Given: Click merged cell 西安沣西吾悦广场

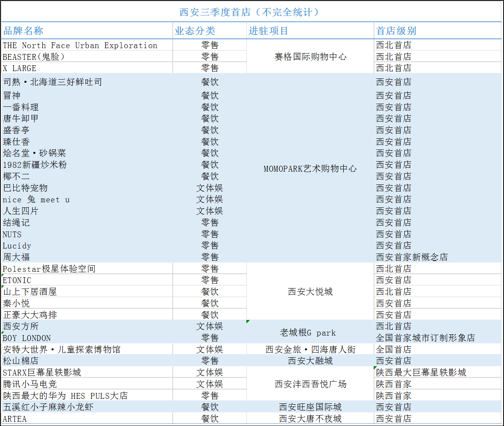Looking at the screenshot, I should click(310, 384).
